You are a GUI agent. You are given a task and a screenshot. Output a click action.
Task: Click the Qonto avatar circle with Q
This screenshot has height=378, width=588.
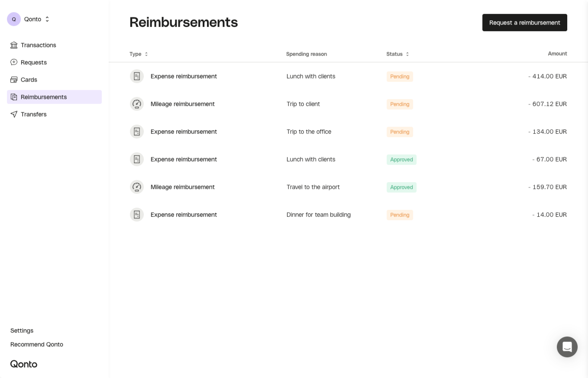(x=14, y=19)
